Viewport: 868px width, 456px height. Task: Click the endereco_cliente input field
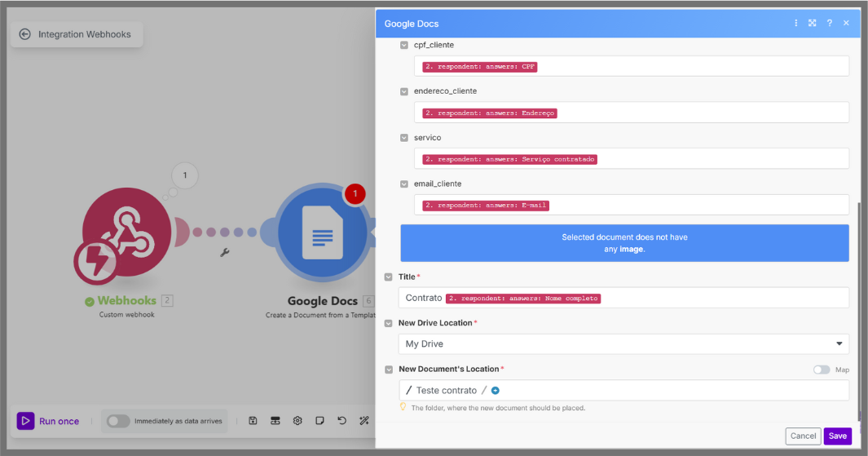631,113
